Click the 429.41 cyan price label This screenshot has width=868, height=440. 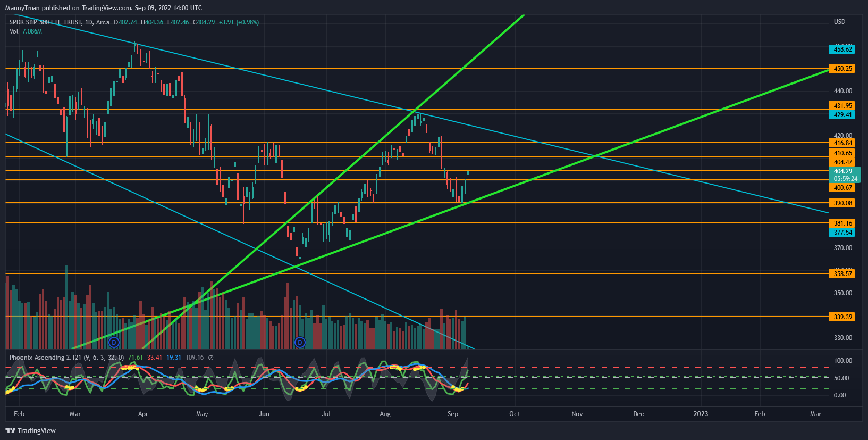842,115
